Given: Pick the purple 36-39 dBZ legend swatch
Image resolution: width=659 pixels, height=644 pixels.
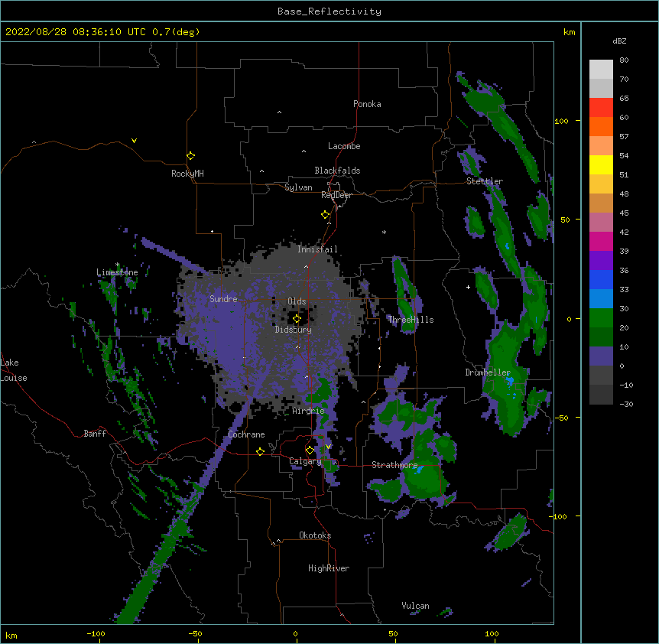Looking at the screenshot, I should coord(601,261).
